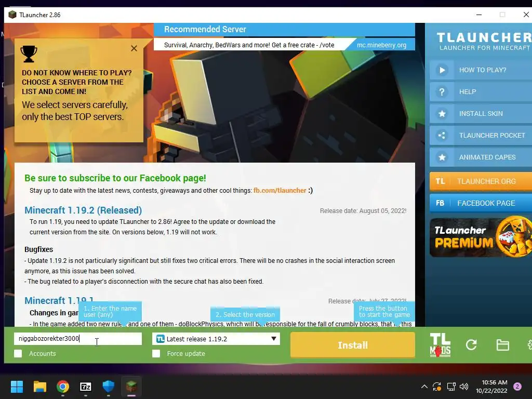Click the How to Play play icon

(x=442, y=70)
